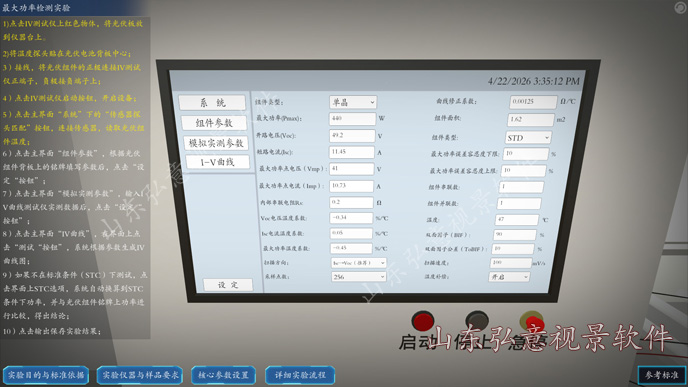
Task: Open the 组件类型 dropdown showing 单晶
Action: coord(353,102)
